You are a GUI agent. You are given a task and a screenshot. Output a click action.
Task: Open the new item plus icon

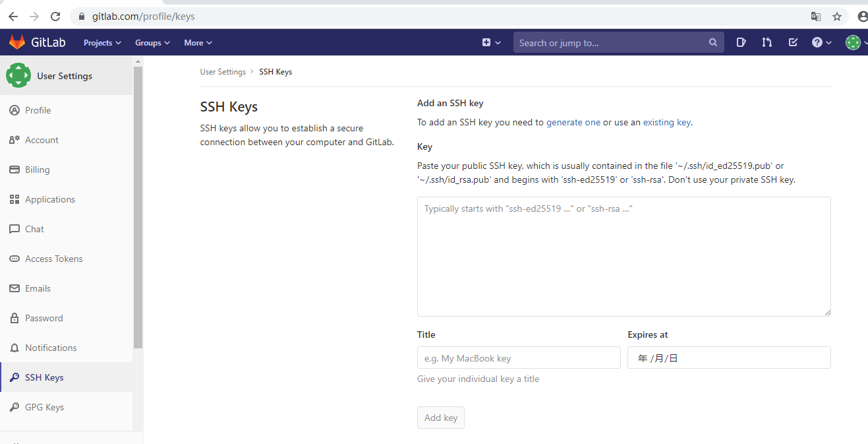click(486, 42)
